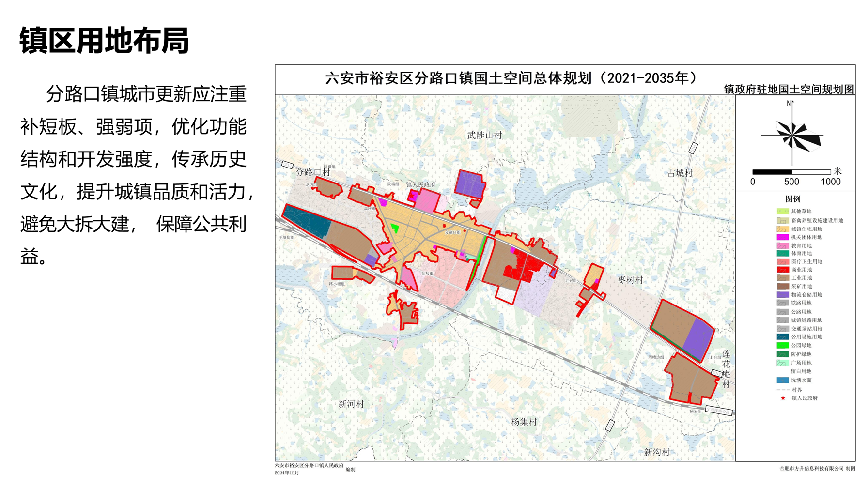Click the north arrow compass rose
This screenshot has height=488, width=868.
click(x=792, y=135)
